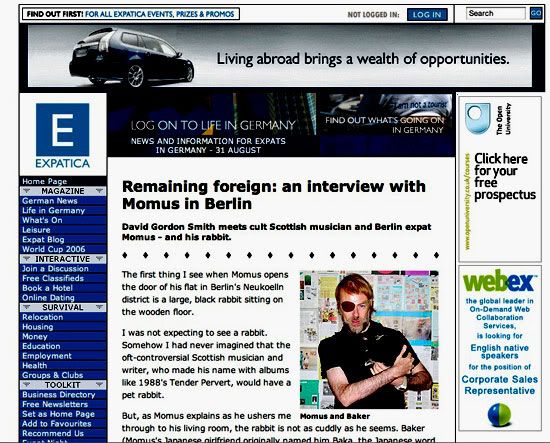Click in the Search input field
This screenshot has width=550, height=443.
(x=496, y=14)
